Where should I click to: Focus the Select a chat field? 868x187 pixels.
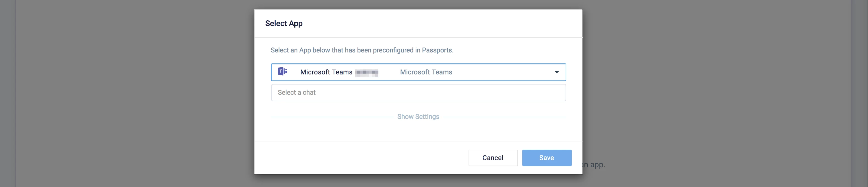[418, 93]
